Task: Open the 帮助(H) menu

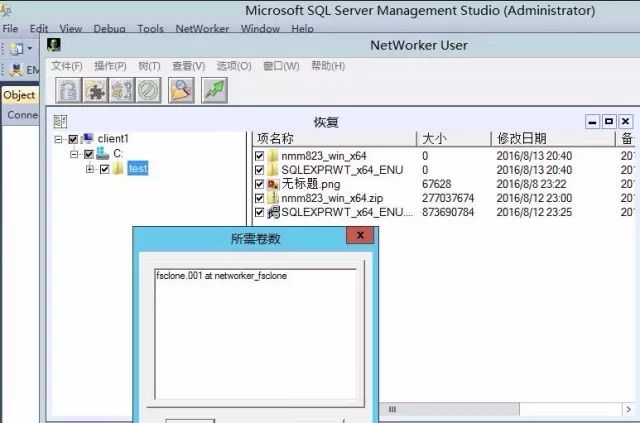Action: pos(328,66)
